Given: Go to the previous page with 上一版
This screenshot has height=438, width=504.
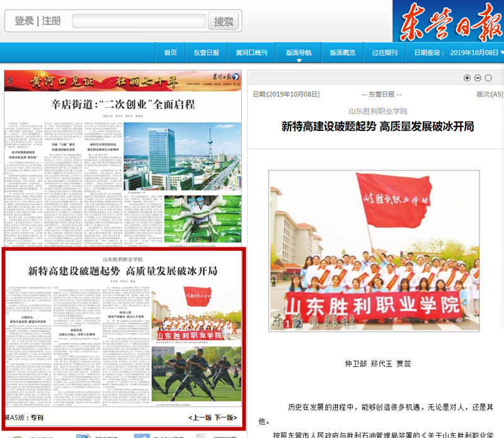Looking at the screenshot, I should click(200, 417).
